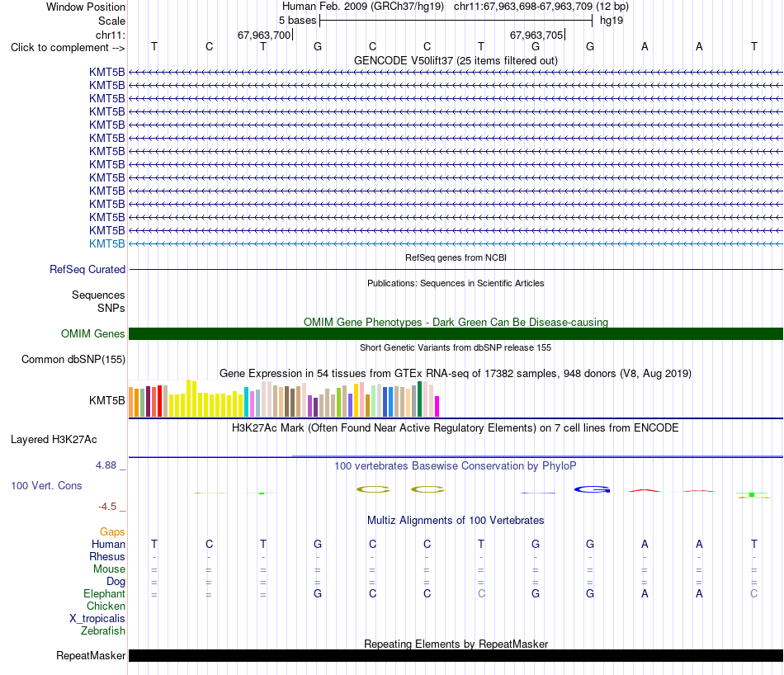Click the chr11:67,963,698-67,963,709 position text
784x675 pixels.
click(x=523, y=7)
